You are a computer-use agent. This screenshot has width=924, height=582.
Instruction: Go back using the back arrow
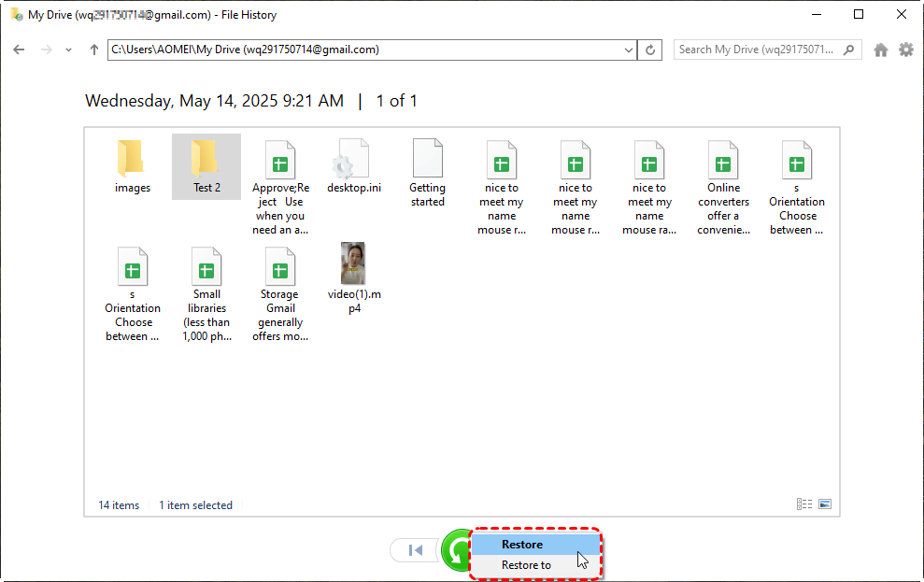point(19,50)
